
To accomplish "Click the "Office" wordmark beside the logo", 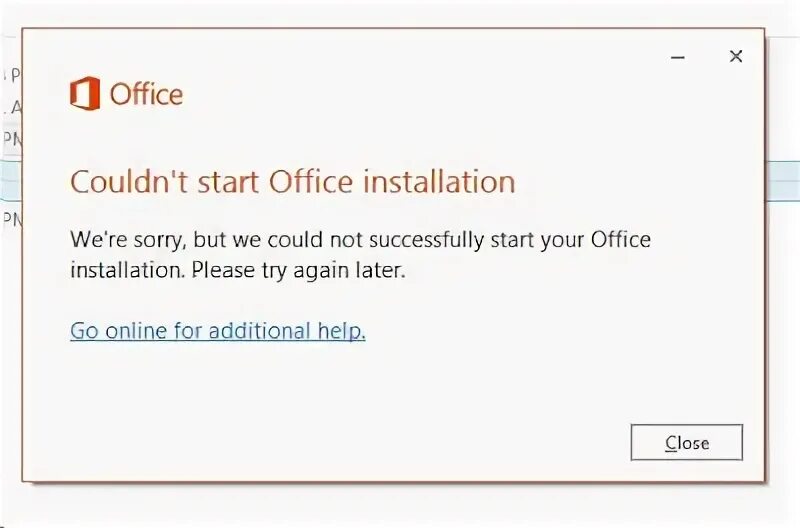I will coord(146,95).
